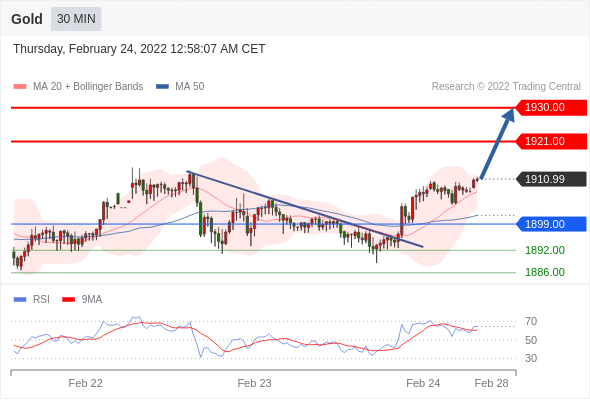590x400 pixels.
Task: Click the 30 MIN timeframe button
Action: point(76,19)
